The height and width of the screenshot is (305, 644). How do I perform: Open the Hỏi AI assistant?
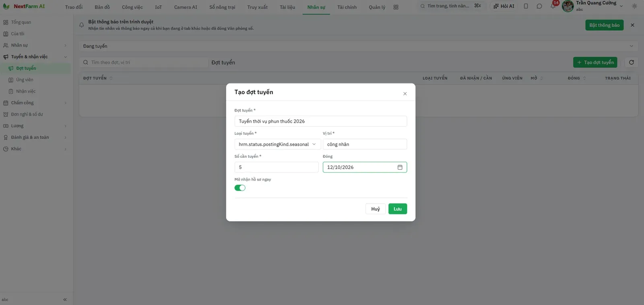(x=504, y=6)
